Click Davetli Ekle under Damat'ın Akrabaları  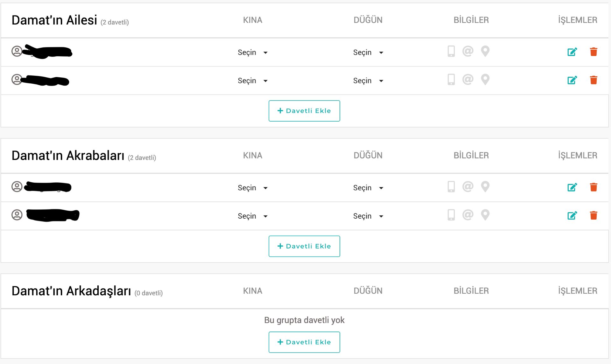(304, 246)
